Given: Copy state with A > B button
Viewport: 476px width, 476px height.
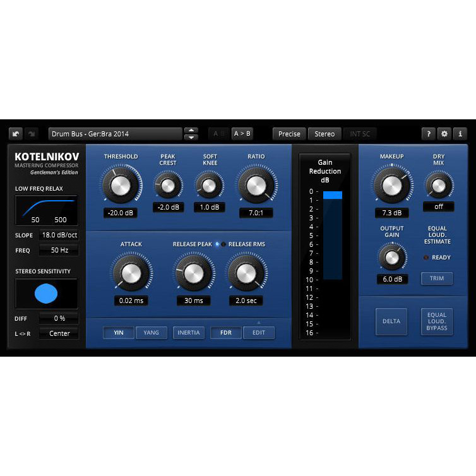Looking at the screenshot, I should coord(242,134).
